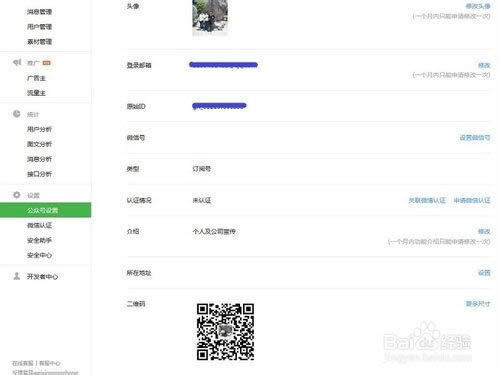Open 素材管理 in the sidebar
500x375 pixels.
tap(39, 42)
